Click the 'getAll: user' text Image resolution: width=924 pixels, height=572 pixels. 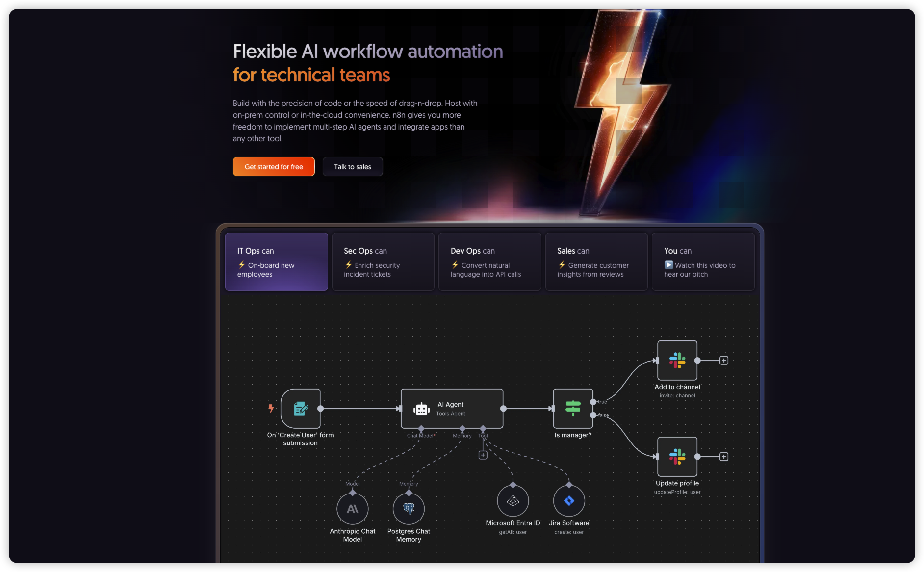point(513,532)
